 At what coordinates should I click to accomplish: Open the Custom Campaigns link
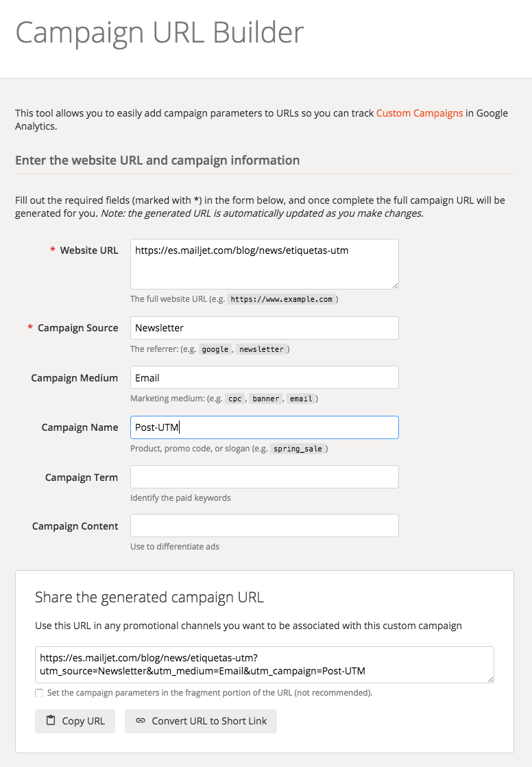(x=420, y=113)
